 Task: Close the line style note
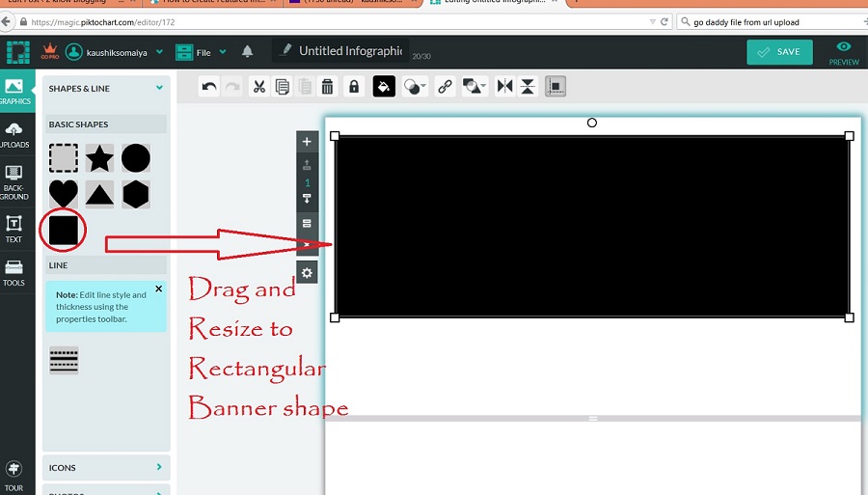point(159,289)
